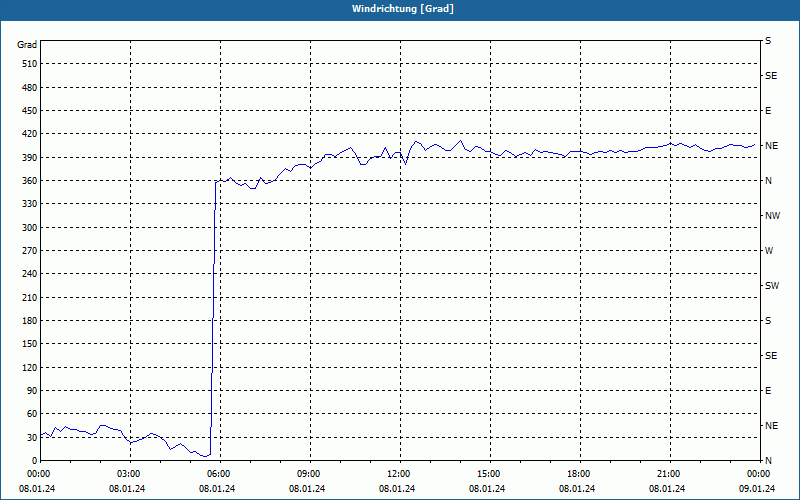This screenshot has height=500, width=800.
Task: Select the time label 09:00
Action: [x=310, y=474]
